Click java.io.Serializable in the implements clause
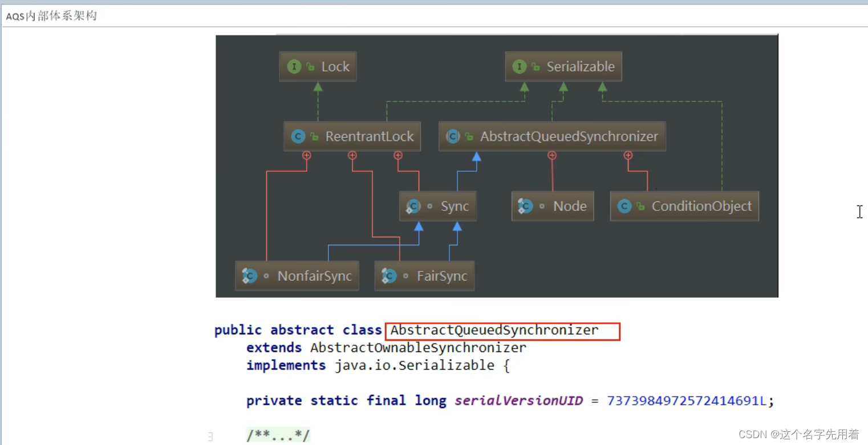Screen dimensions: 868x445 pos(415,365)
